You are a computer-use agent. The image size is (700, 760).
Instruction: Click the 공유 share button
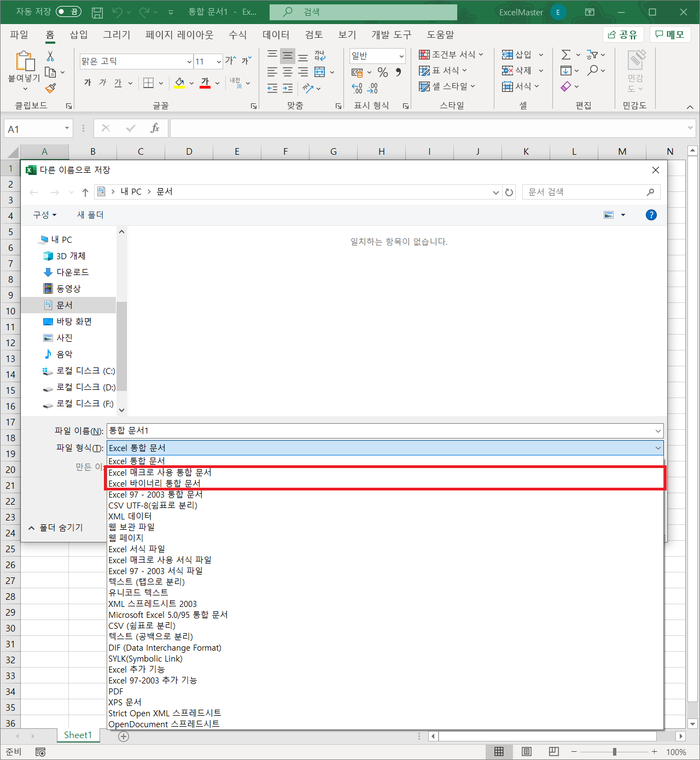623,34
